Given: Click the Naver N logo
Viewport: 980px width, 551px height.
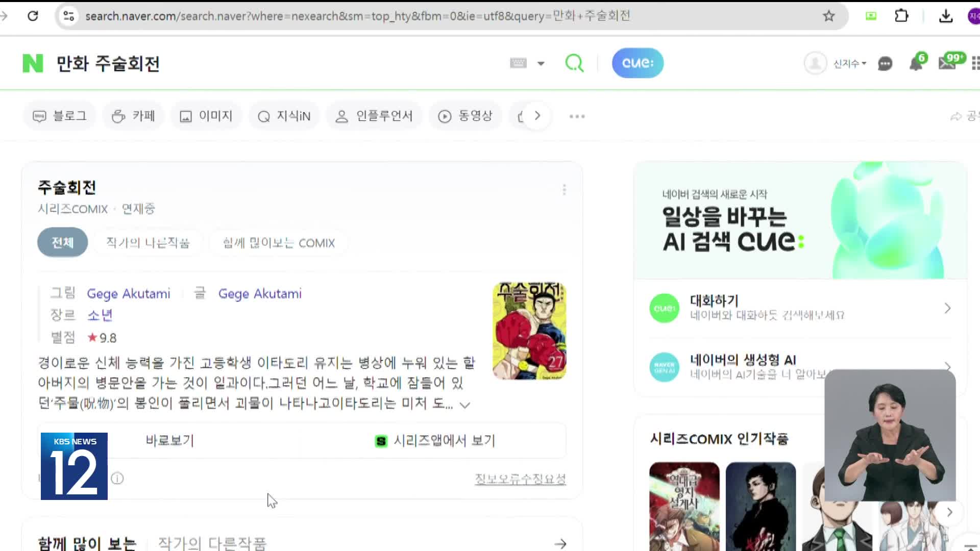Looking at the screenshot, I should click(33, 63).
